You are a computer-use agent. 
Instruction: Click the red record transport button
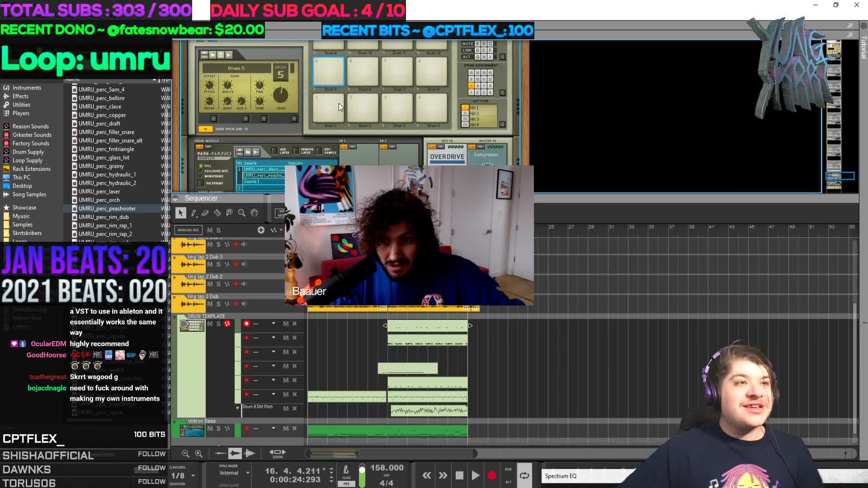[492, 475]
